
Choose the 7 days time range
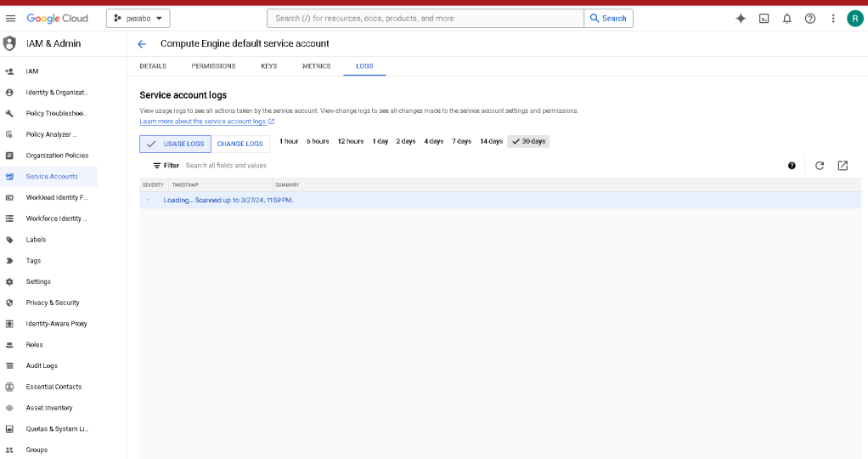pyautogui.click(x=462, y=141)
